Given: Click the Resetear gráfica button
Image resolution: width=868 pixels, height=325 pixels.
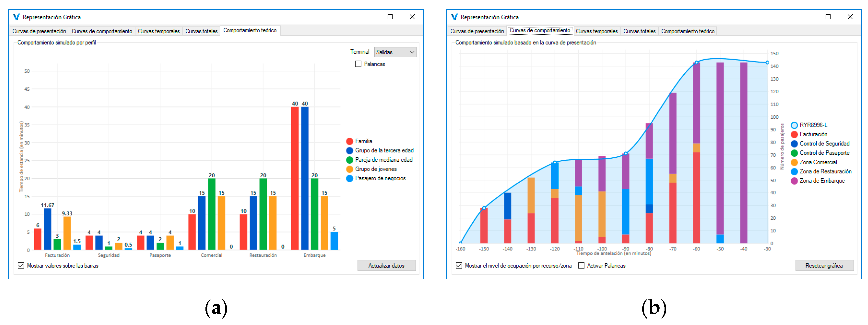Looking at the screenshot, I should coord(824,266).
